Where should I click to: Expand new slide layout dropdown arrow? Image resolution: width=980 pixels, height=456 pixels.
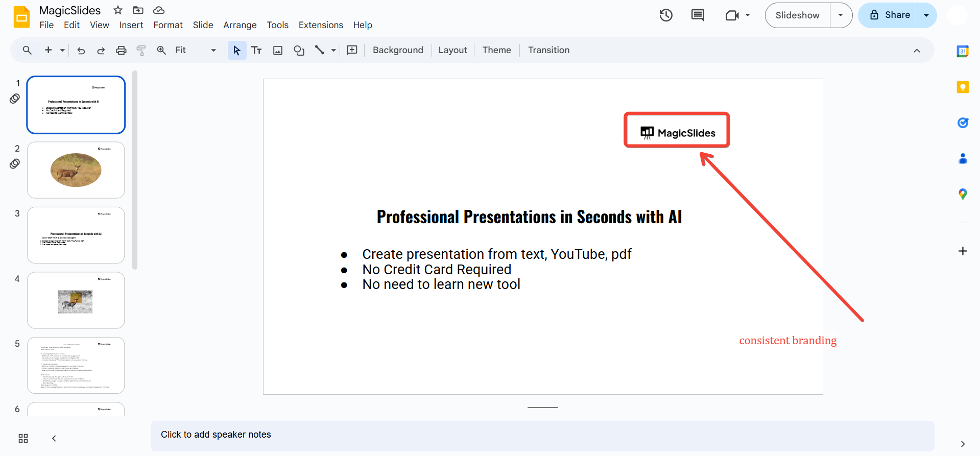(62, 50)
